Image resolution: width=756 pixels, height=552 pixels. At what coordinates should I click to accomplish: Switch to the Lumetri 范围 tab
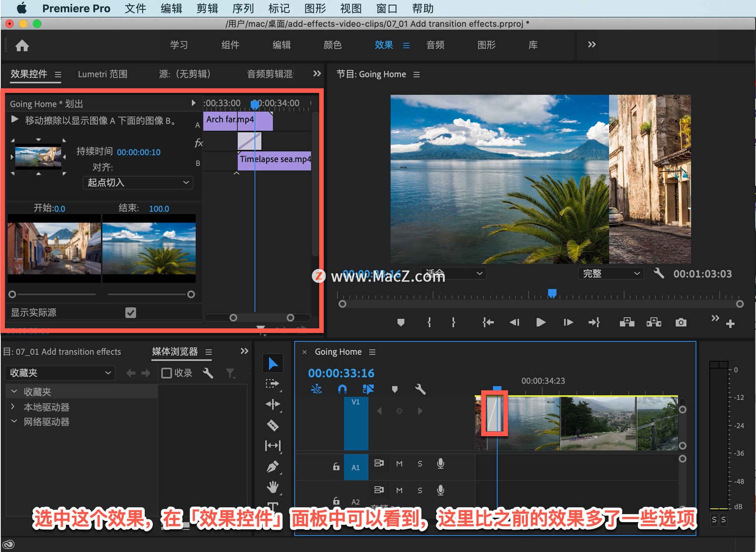tap(102, 74)
